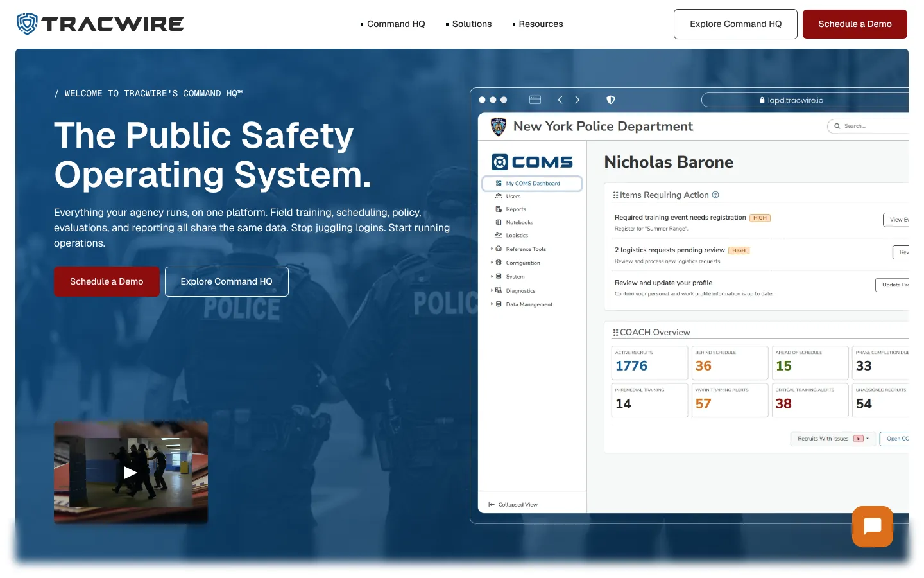The width and height of the screenshot is (924, 578).
Task: Click the Warn Training Alerts 57 card
Action: pyautogui.click(x=730, y=400)
